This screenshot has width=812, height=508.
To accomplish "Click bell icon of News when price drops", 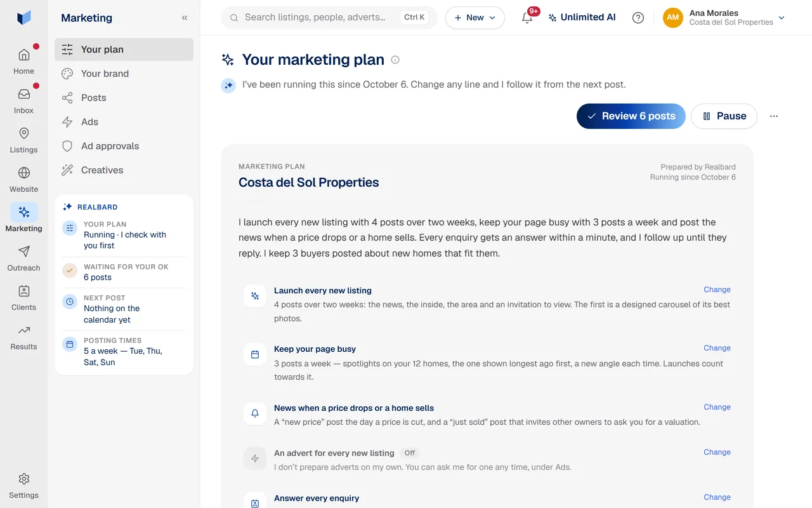I will click(x=255, y=413).
